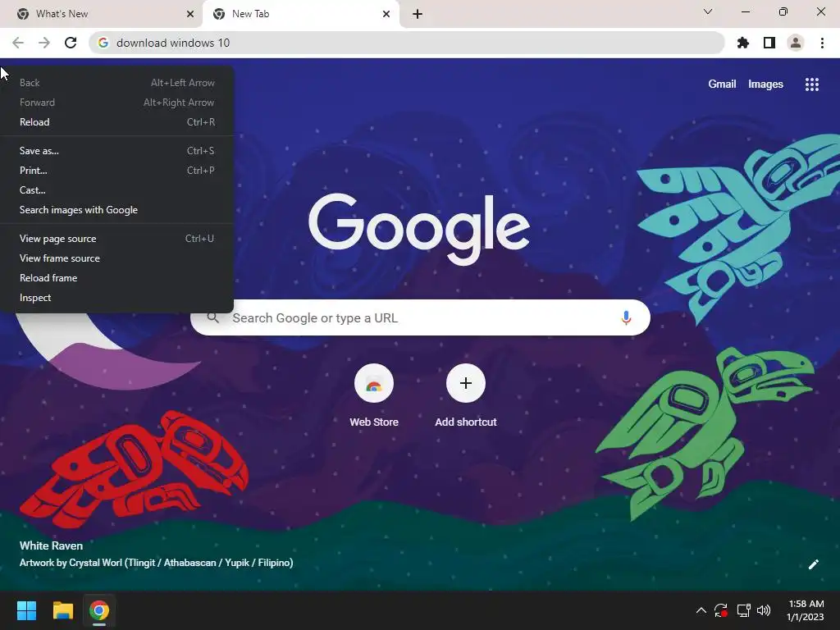Start voice search with microphone icon
840x630 pixels.
pos(626,317)
